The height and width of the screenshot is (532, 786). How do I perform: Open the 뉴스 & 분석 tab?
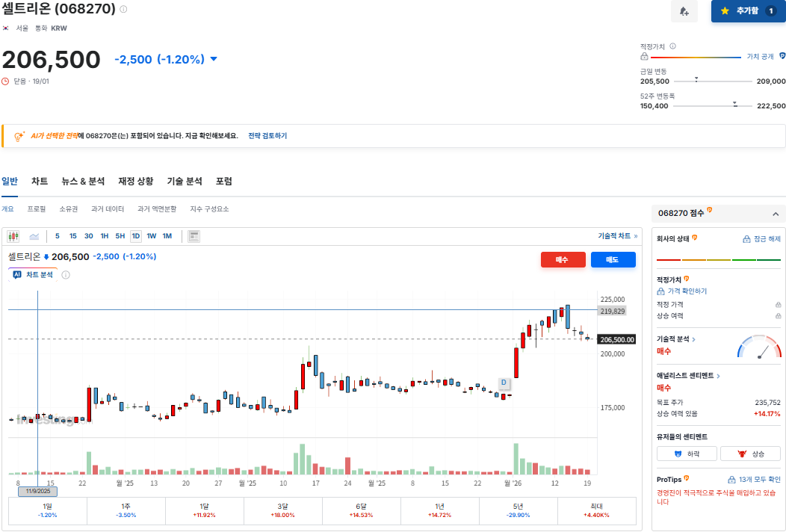[x=83, y=182]
